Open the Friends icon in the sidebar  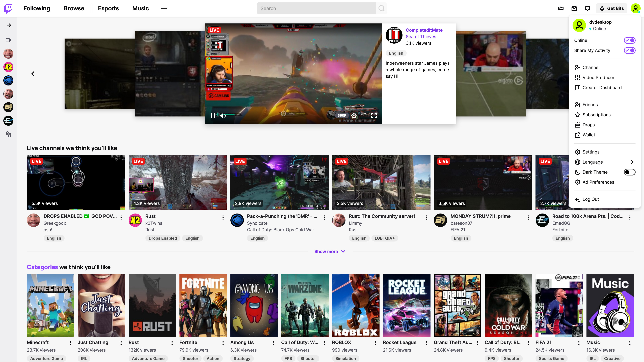[8, 134]
